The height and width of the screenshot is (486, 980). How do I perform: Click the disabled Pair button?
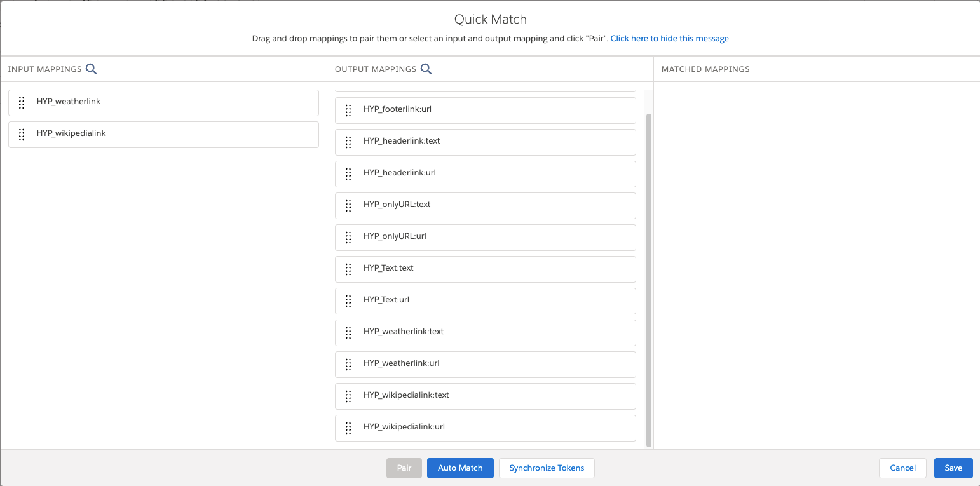pos(404,468)
